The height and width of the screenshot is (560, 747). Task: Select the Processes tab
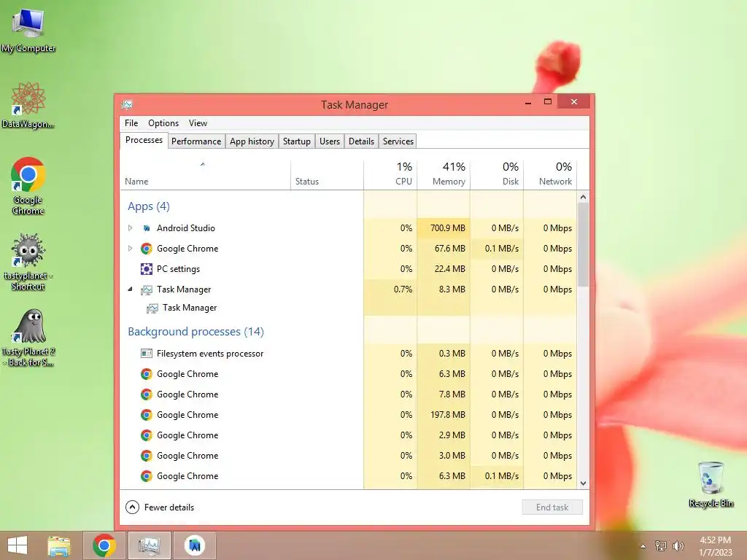(144, 140)
